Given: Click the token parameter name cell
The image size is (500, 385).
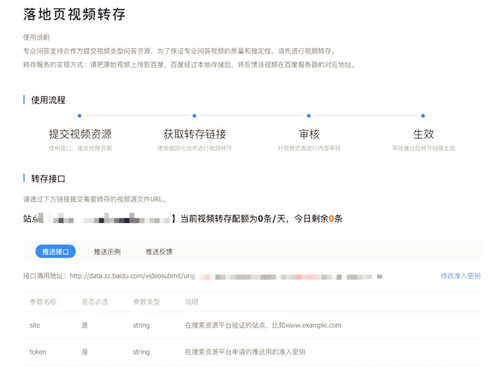Looking at the screenshot, I should click(x=38, y=352).
